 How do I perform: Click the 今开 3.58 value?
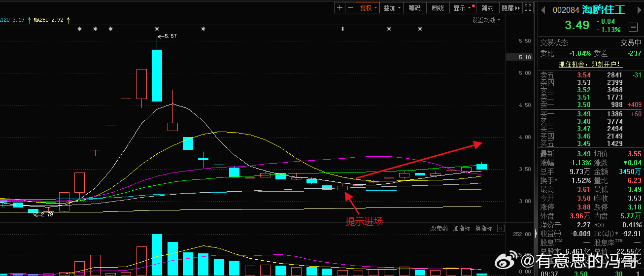tap(583, 198)
